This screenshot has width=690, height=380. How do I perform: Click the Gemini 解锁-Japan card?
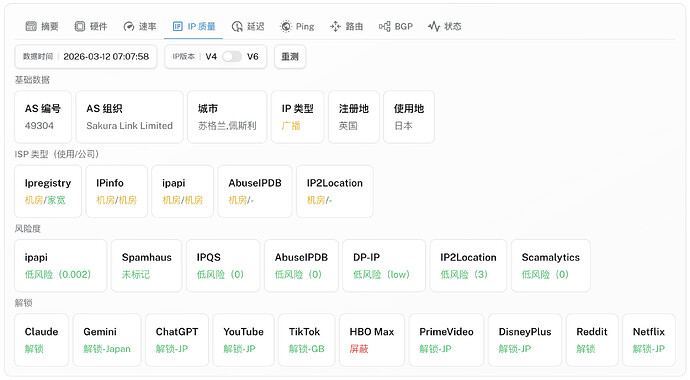pos(107,340)
